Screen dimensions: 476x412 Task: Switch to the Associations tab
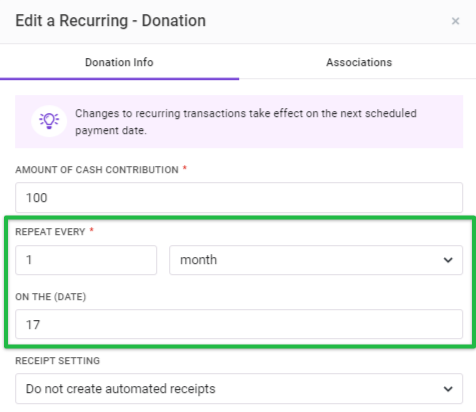click(359, 62)
